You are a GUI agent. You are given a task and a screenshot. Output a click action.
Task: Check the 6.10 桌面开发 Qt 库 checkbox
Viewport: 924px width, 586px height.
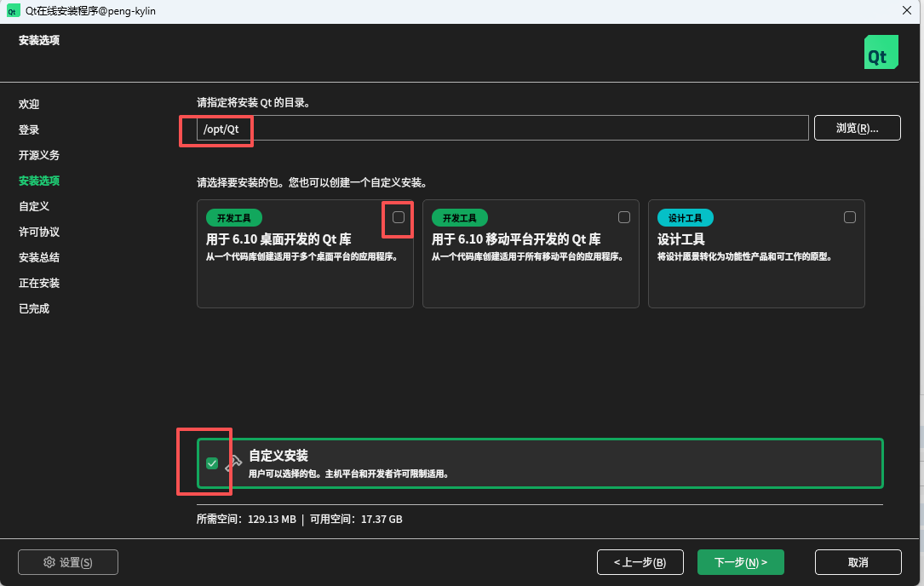pyautogui.click(x=399, y=217)
